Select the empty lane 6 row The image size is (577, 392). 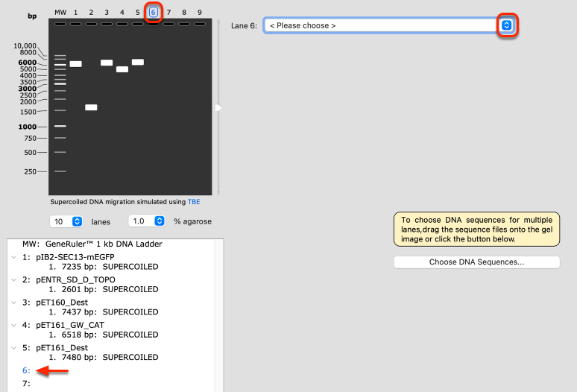[x=26, y=370]
